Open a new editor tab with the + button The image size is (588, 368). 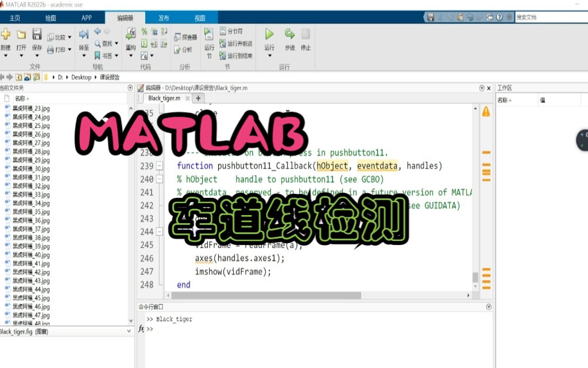tap(198, 98)
